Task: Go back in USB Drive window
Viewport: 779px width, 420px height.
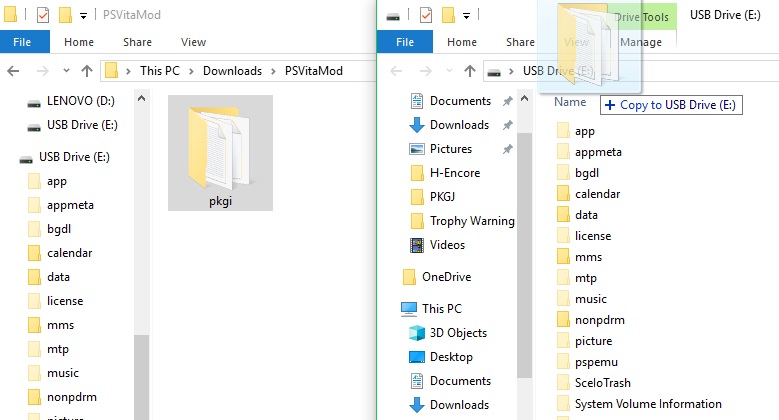Action: (x=396, y=71)
